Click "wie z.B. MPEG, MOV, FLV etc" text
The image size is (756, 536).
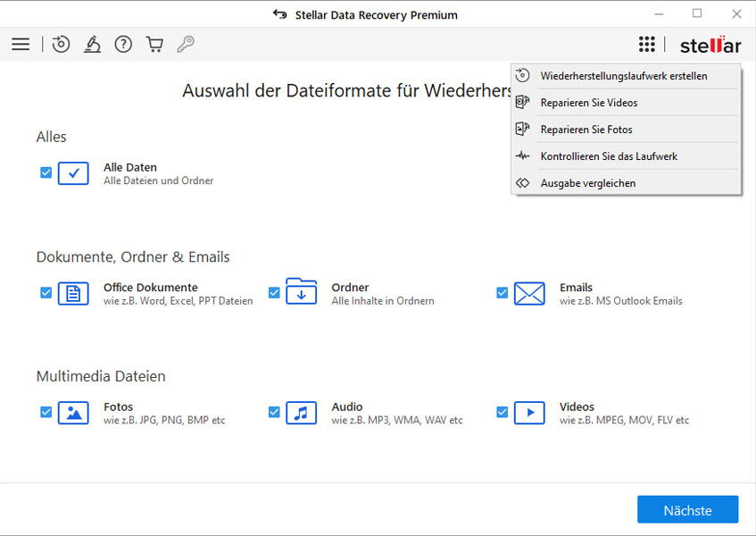point(625,420)
